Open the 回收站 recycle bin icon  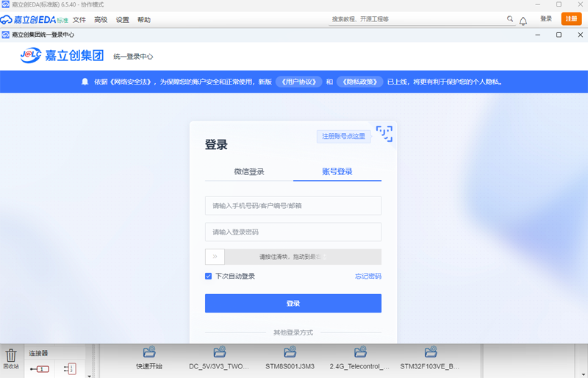11,358
